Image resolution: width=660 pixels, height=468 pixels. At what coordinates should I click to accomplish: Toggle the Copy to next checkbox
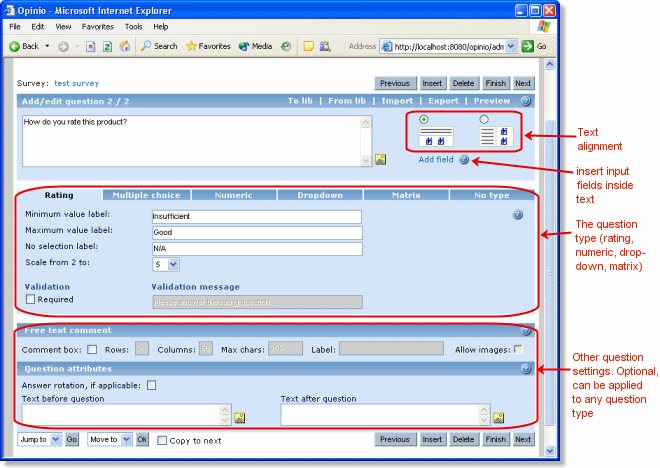(x=162, y=440)
